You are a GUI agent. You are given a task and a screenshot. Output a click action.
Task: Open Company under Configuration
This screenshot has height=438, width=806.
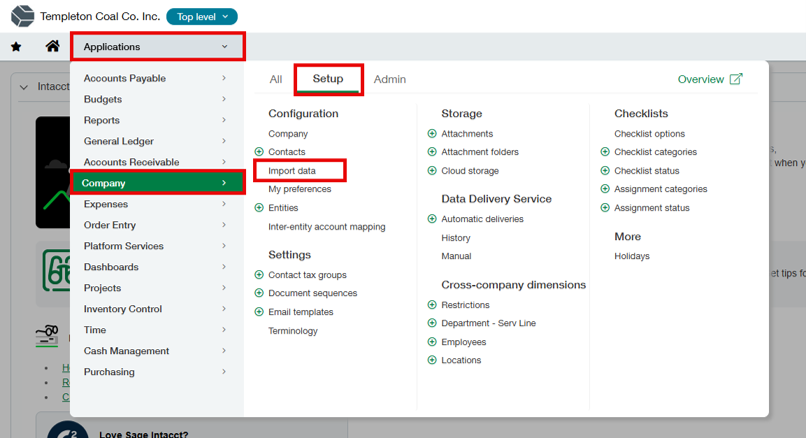point(288,134)
